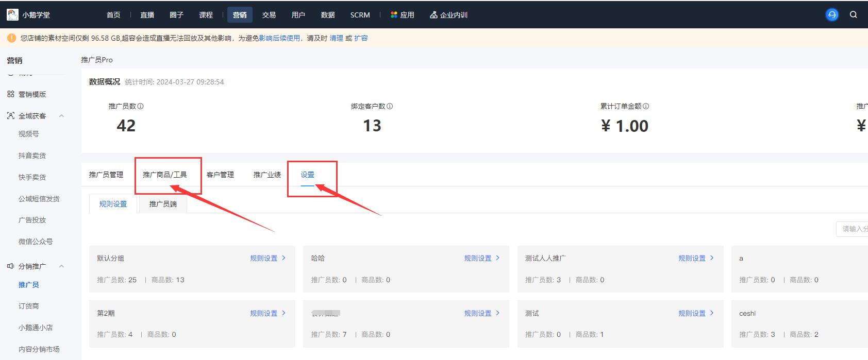868x360 pixels.
Task: Open 企业内训 in top navigation
Action: (448, 15)
